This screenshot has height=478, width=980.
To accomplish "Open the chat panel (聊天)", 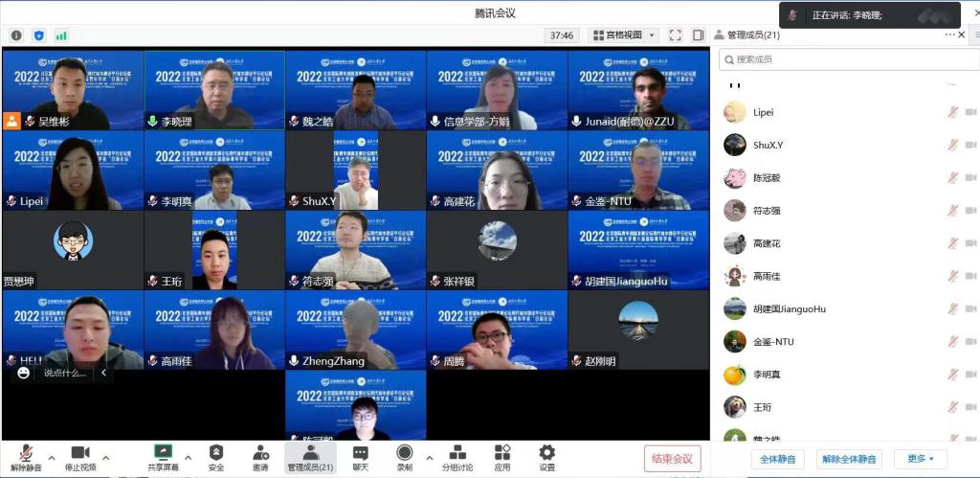I will [360, 457].
